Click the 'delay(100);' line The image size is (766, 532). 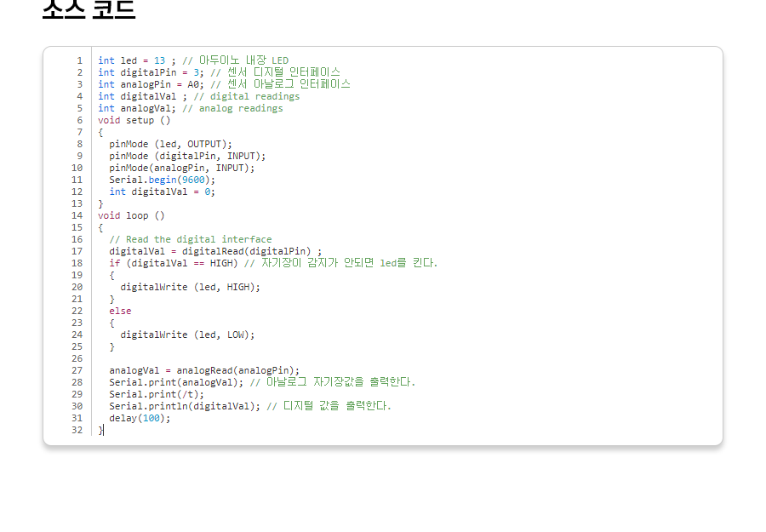tap(140, 418)
